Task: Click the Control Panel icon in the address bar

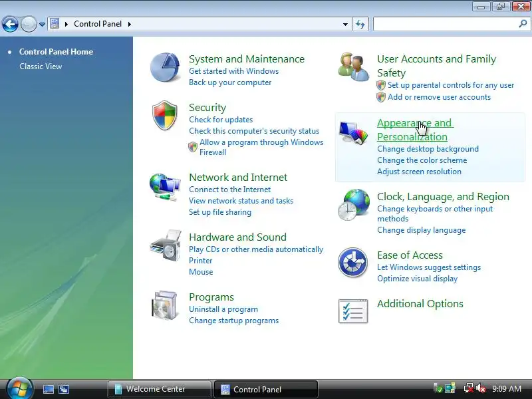Action: click(x=55, y=24)
